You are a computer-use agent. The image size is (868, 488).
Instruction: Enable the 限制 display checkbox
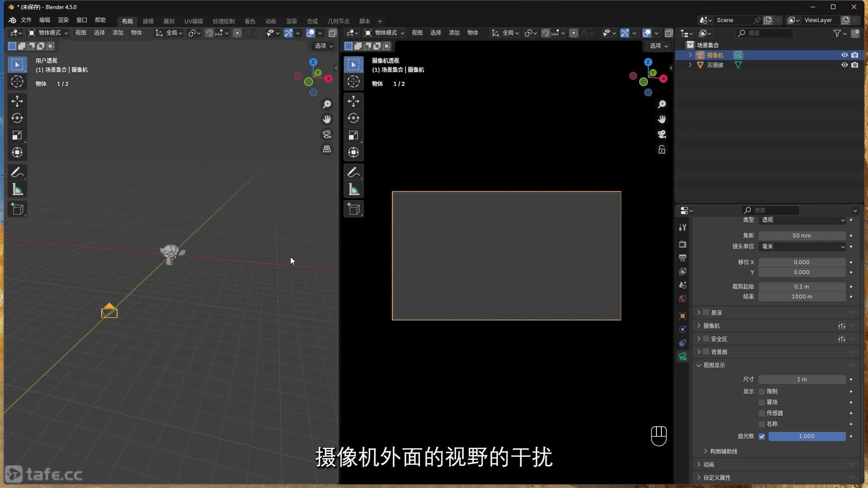coord(762,392)
